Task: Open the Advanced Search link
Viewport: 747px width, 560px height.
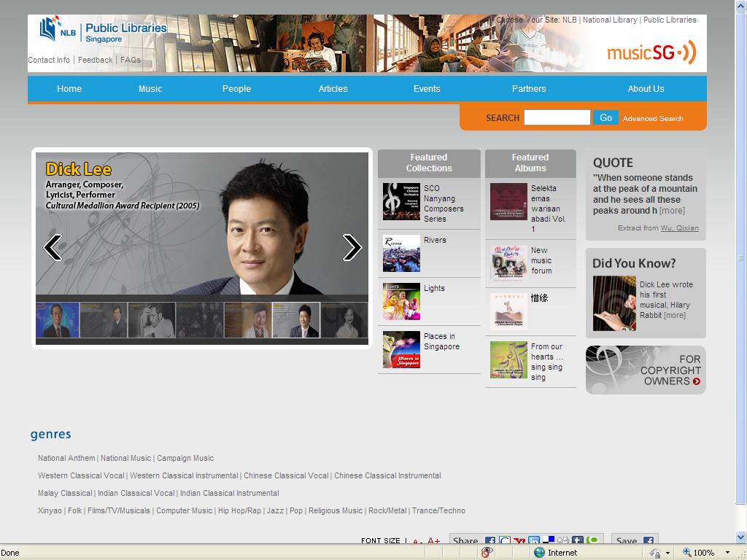Action: pos(653,118)
